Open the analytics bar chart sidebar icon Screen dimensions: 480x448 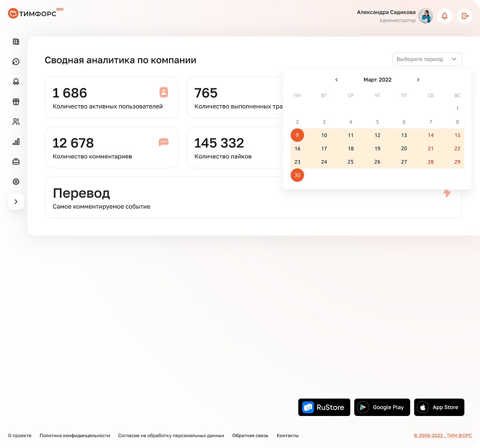[16, 142]
